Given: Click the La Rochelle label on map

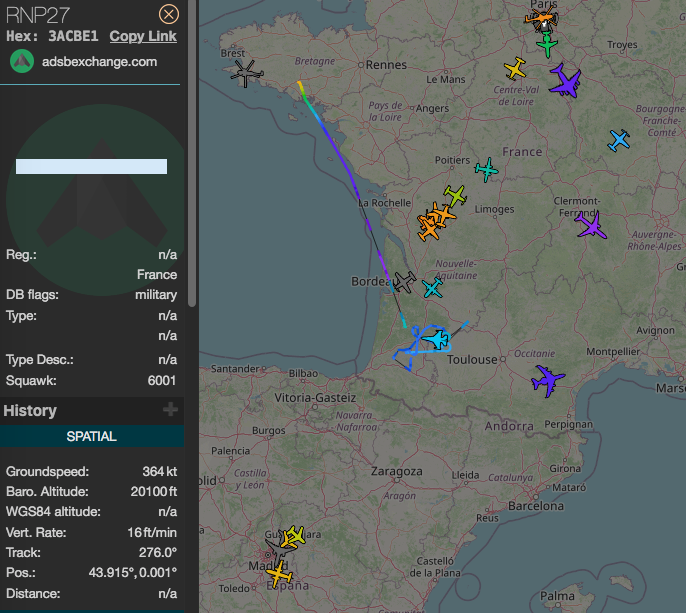Looking at the screenshot, I should pos(385,203).
